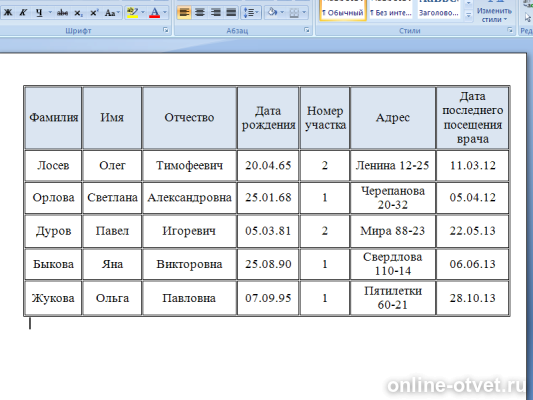Open the borders dropdown arrow

(x=304, y=13)
